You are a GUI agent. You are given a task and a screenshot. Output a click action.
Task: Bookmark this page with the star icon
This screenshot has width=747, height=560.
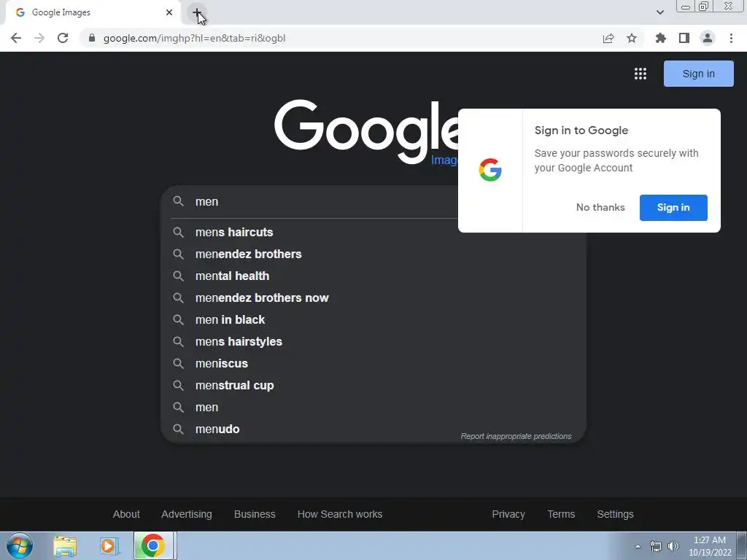pyautogui.click(x=632, y=38)
